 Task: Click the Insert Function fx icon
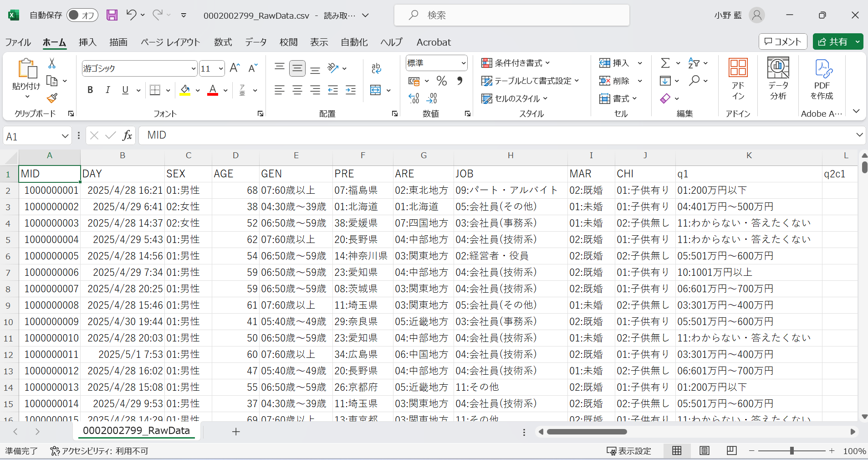(x=127, y=135)
